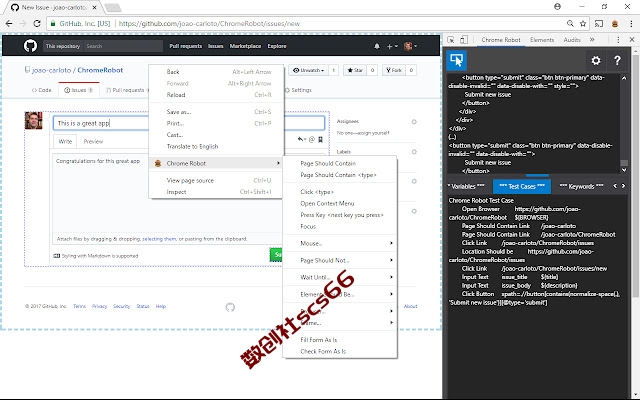Click the GitHub search field
The width and height of the screenshot is (640, 400).
pos(123,46)
